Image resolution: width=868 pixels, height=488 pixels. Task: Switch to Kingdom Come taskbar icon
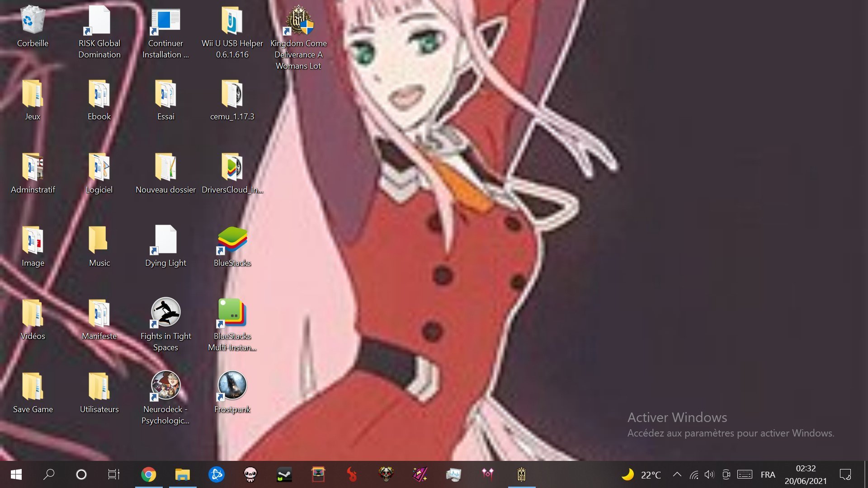tap(522, 474)
